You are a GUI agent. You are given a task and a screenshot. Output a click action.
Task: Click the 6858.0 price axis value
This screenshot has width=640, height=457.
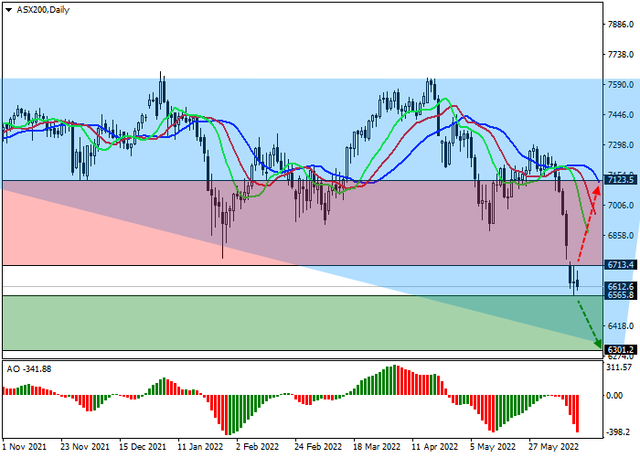click(x=620, y=235)
